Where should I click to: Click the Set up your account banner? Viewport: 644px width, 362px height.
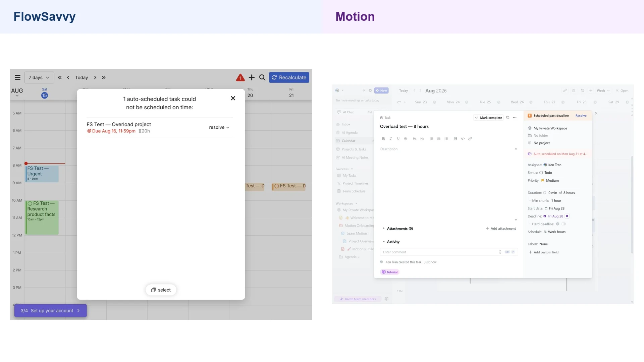51,311
